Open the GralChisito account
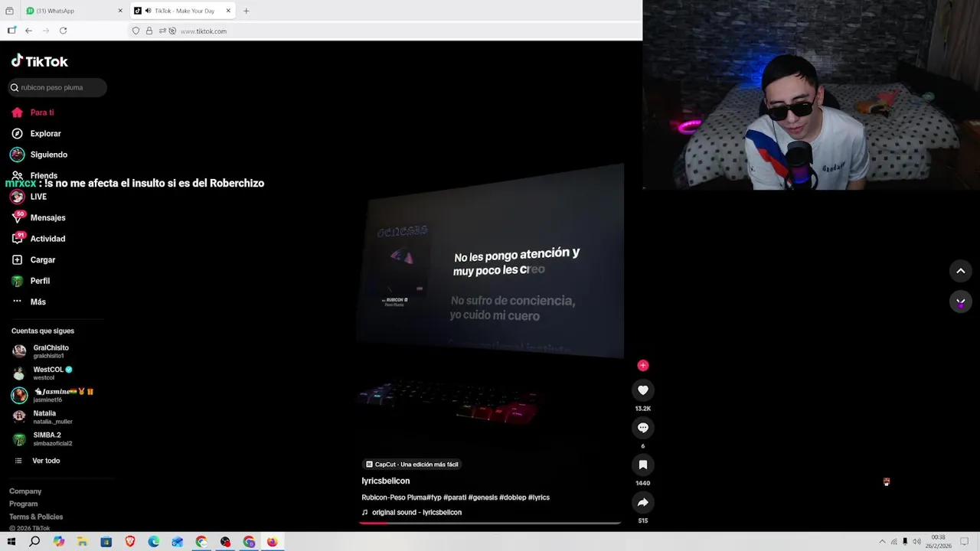Image resolution: width=980 pixels, height=551 pixels. click(x=41, y=351)
